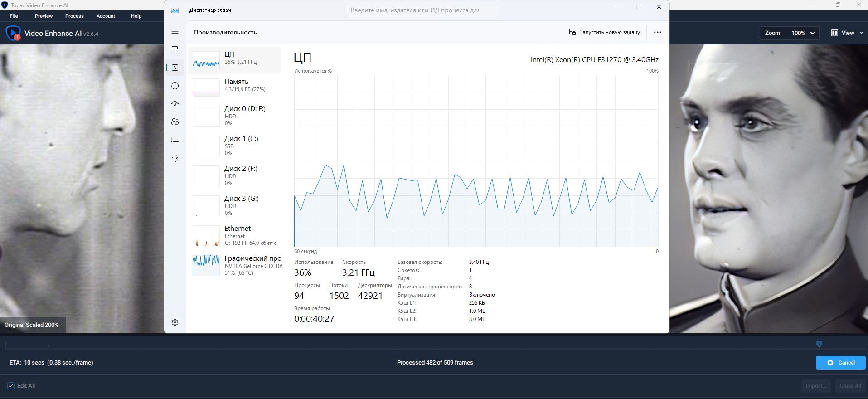The width and height of the screenshot is (868, 399).
Task: Open the Preview menu in Topaz
Action: coord(44,16)
